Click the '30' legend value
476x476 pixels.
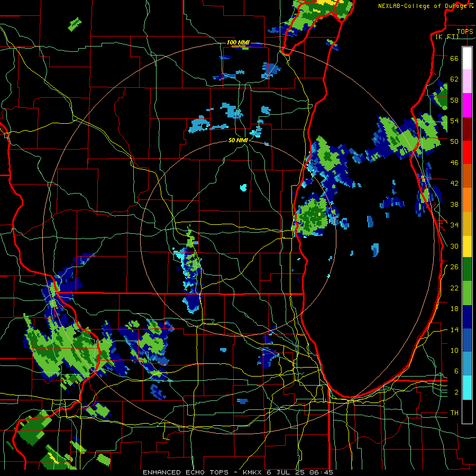pyautogui.click(x=454, y=246)
